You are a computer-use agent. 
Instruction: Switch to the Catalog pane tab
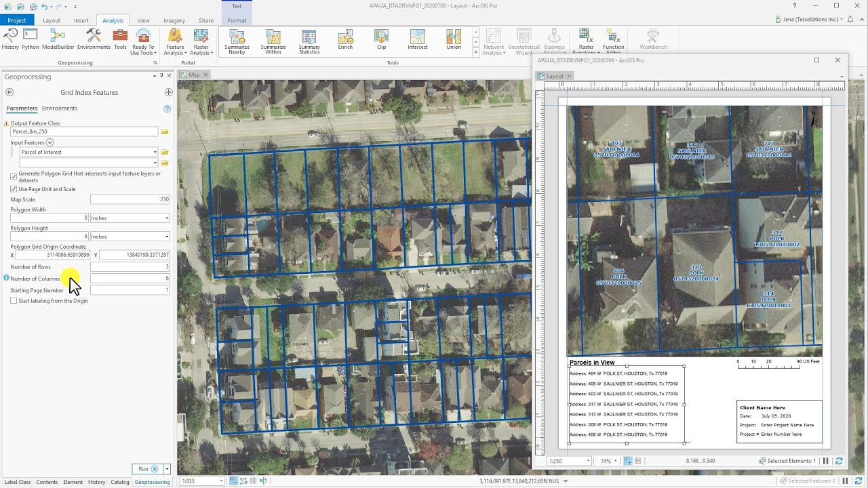click(x=120, y=482)
